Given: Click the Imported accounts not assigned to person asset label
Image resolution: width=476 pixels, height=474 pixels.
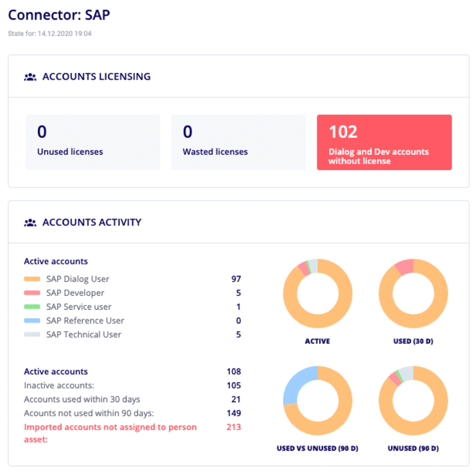Looking at the screenshot, I should pyautogui.click(x=111, y=433).
